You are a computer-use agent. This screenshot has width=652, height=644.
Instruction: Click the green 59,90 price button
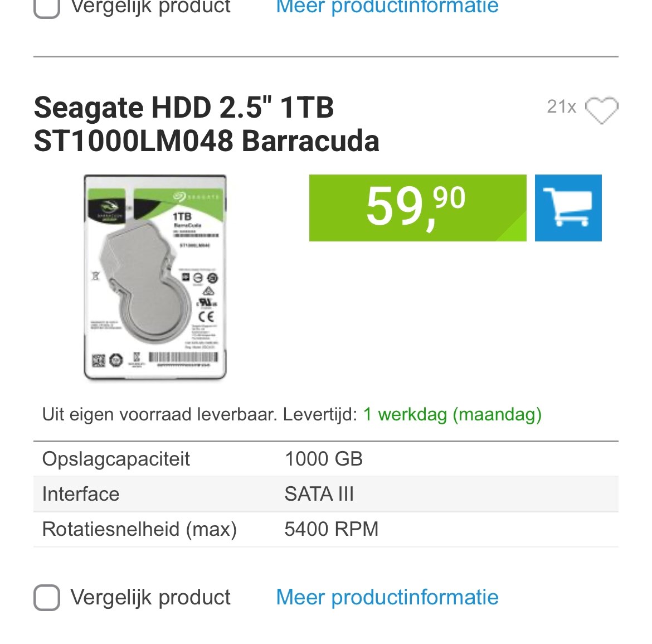pyautogui.click(x=417, y=208)
